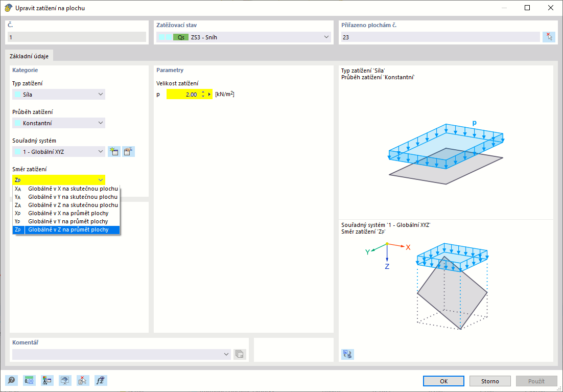Image resolution: width=563 pixels, height=392 pixels.
Task: Click the Storno button
Action: 490,381
